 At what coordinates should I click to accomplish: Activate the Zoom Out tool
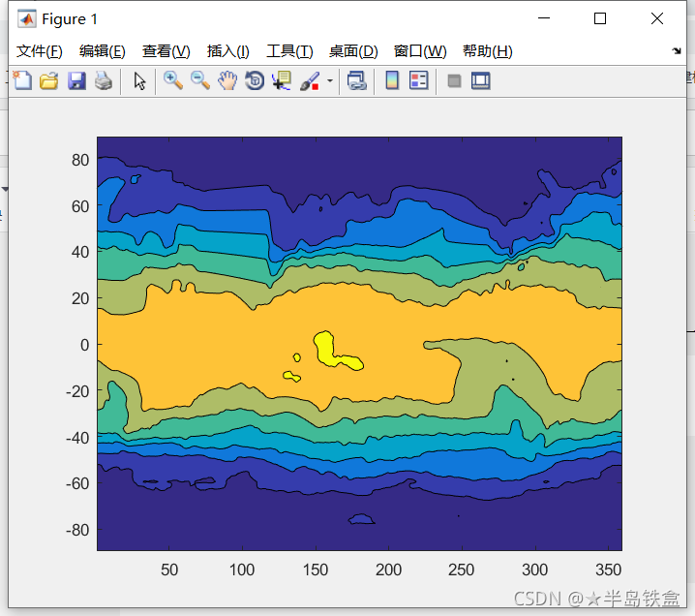[x=200, y=81]
